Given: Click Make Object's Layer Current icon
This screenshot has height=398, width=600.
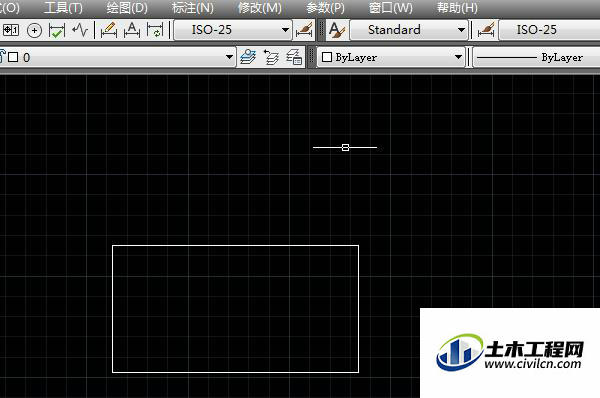Looking at the screenshot, I should tap(248, 57).
